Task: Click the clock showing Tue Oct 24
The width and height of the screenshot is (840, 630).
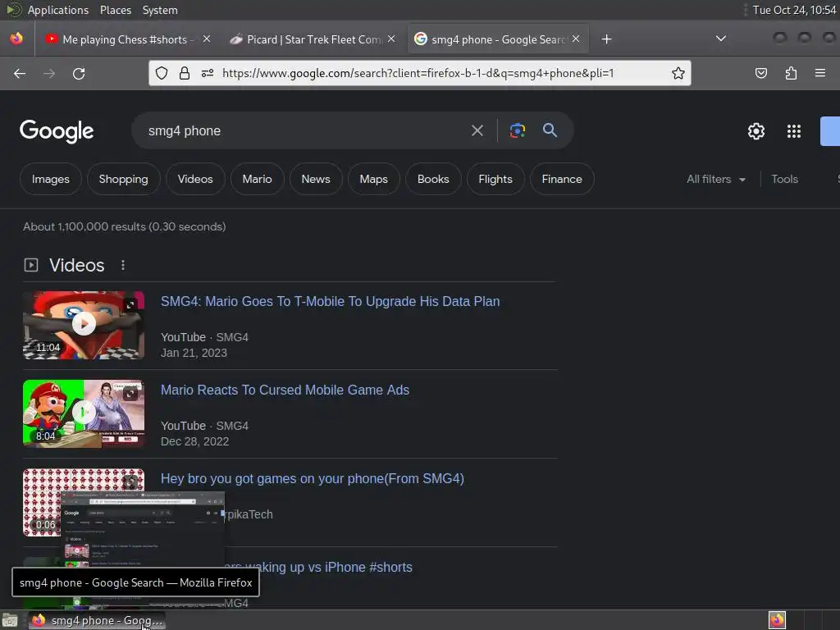Action: coord(794,10)
